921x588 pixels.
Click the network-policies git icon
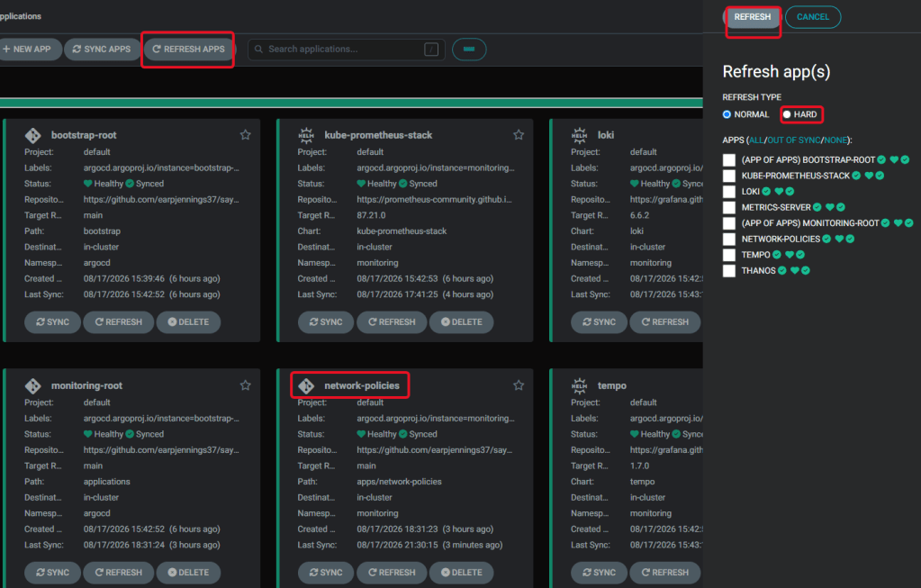pos(306,386)
